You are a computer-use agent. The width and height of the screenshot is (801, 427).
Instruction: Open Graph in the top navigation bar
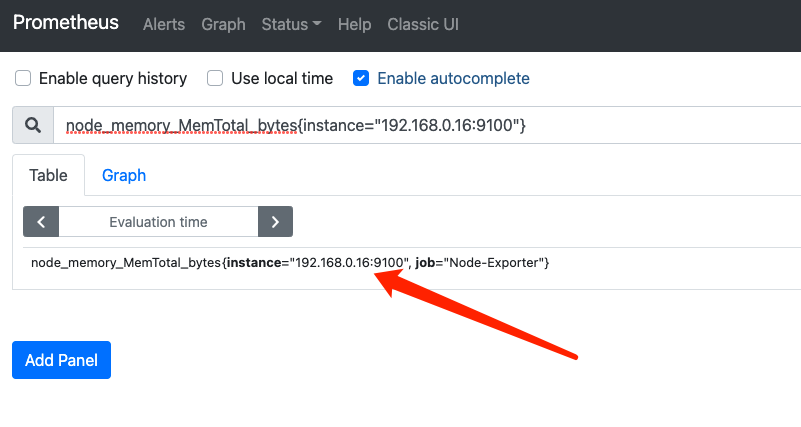pyautogui.click(x=223, y=24)
